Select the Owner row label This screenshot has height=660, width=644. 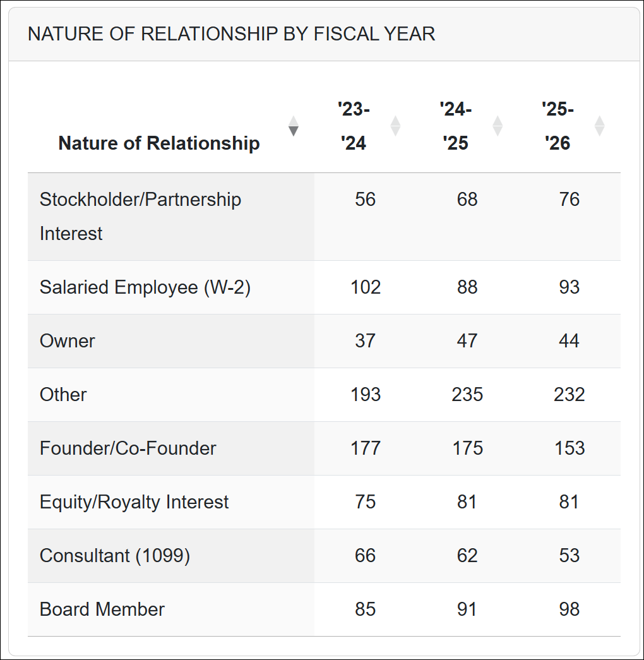click(68, 341)
